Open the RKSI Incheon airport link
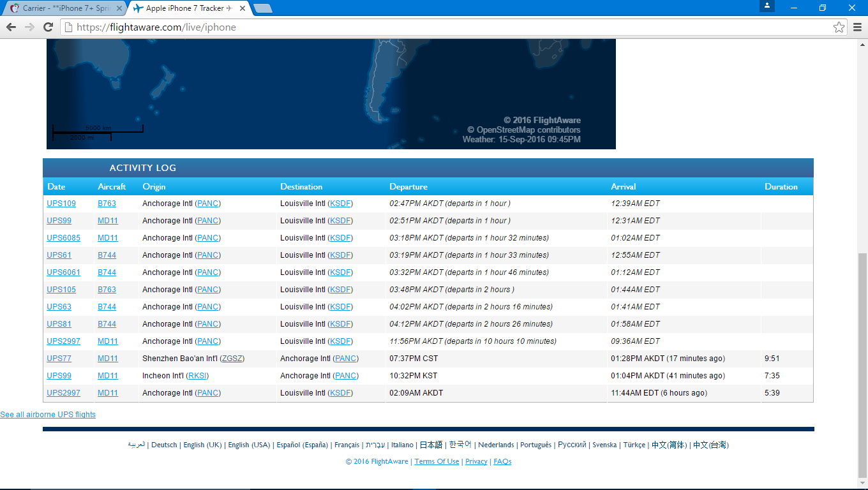The height and width of the screenshot is (490, 868). click(x=197, y=376)
